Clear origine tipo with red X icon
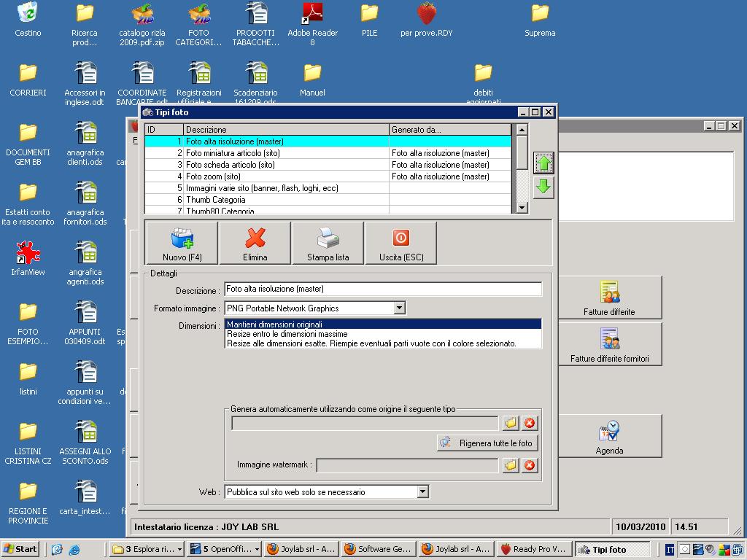The height and width of the screenshot is (560, 747). pos(530,423)
